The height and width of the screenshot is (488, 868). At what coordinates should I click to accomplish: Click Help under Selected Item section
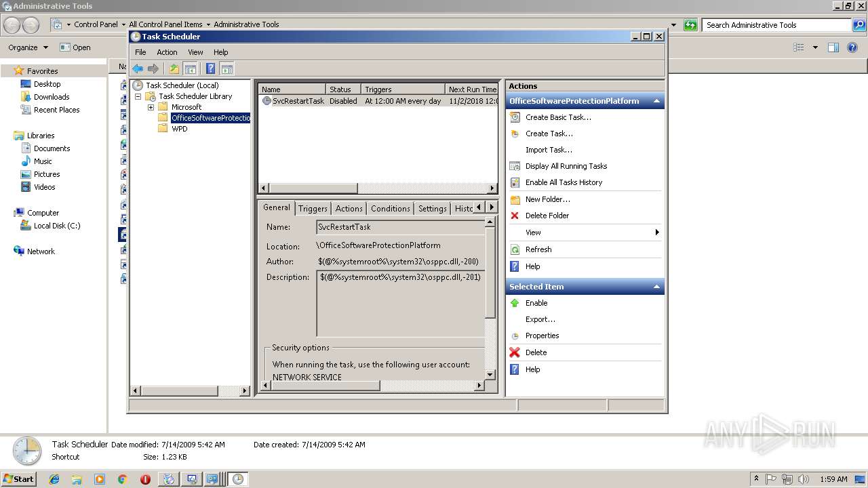click(x=532, y=369)
